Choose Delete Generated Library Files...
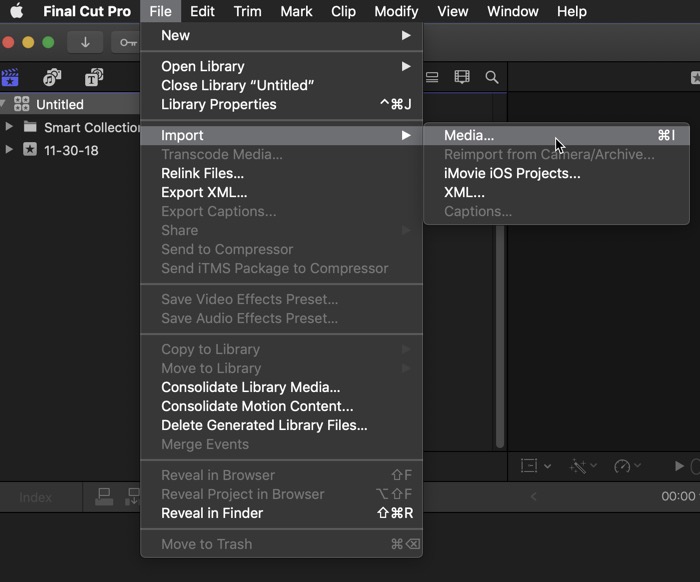This screenshot has height=582, width=700. [x=281, y=425]
